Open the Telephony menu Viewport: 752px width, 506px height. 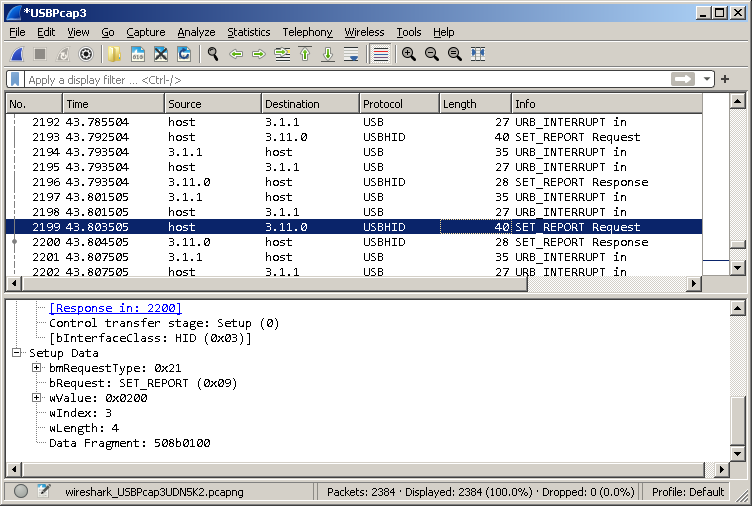point(307,32)
